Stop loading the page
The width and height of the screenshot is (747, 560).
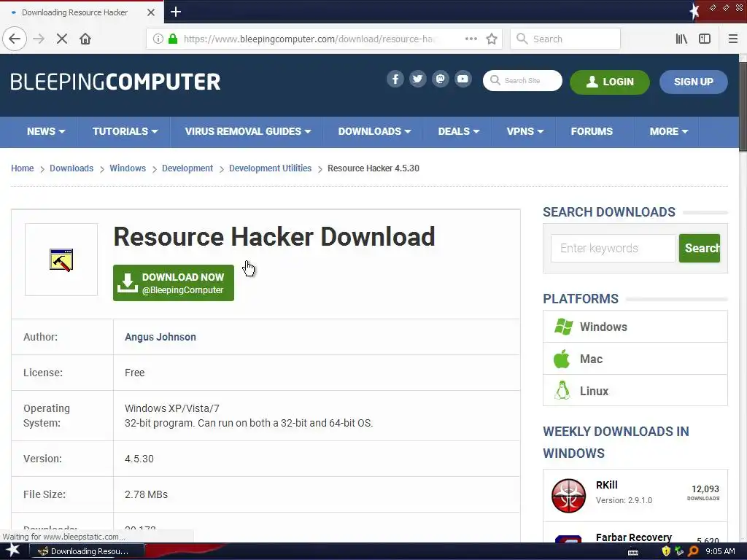(62, 39)
